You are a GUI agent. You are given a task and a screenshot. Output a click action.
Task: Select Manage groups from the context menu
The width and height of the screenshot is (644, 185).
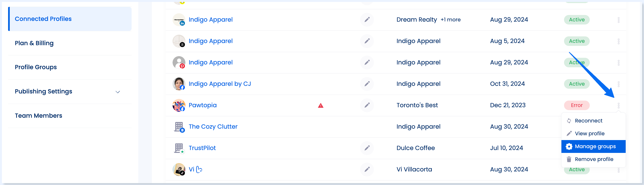tap(593, 146)
